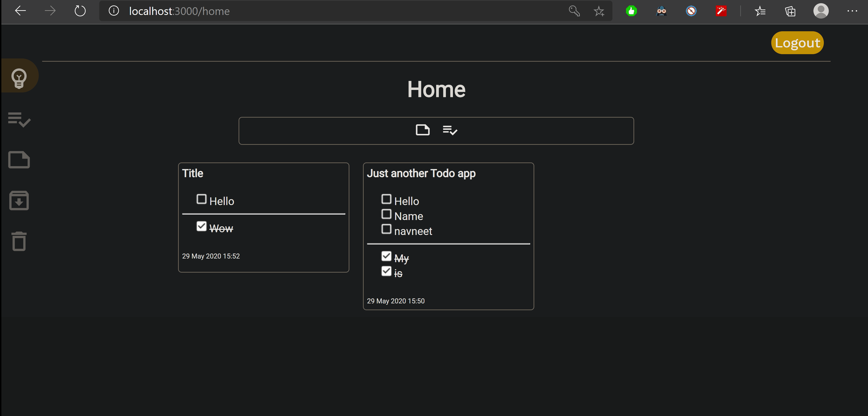Reload the page with refresh button

click(x=80, y=11)
